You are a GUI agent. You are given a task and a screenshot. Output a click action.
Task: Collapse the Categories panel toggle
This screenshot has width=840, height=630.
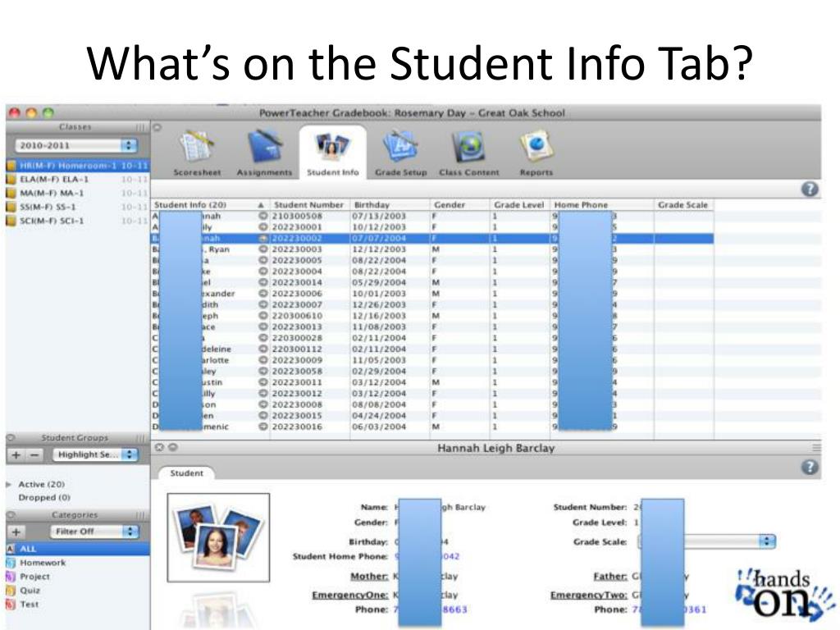(x=10, y=514)
